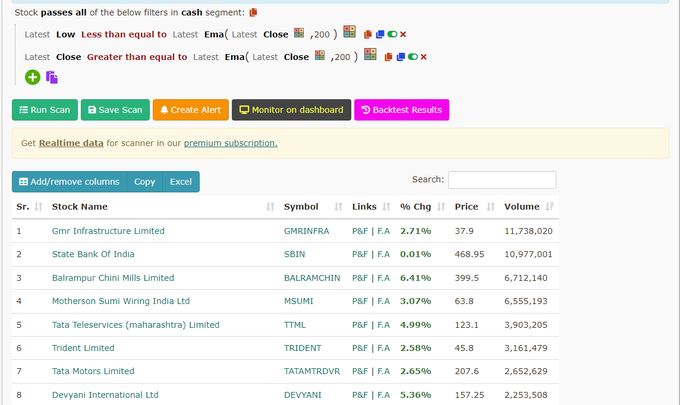
Task: Click the Save Scan button
Action: (115, 110)
